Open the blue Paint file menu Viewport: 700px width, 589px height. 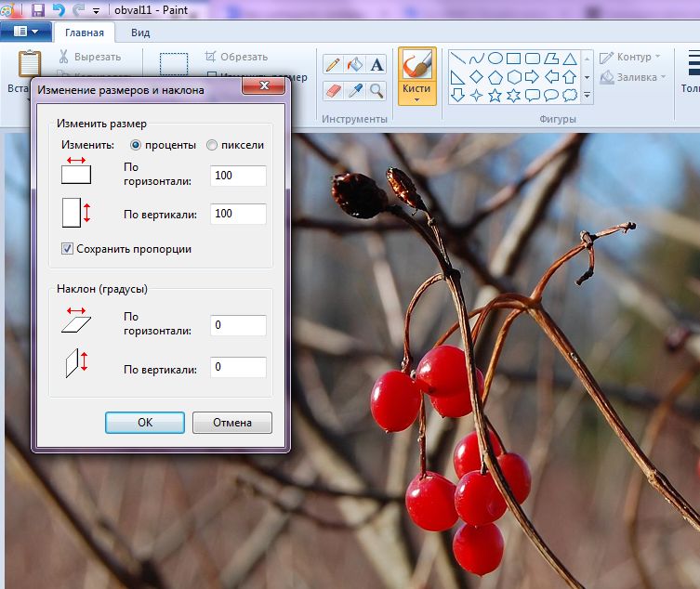pyautogui.click(x=26, y=32)
